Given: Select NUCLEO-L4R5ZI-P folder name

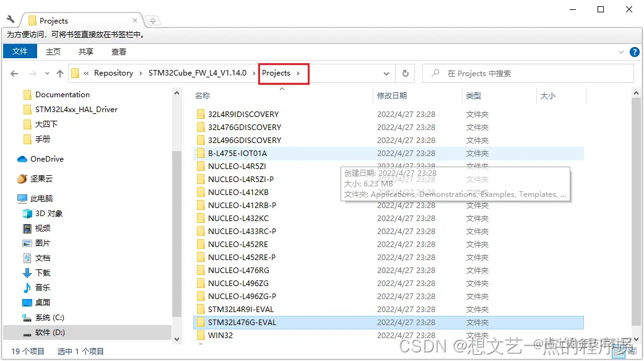Looking at the screenshot, I should point(241,179).
